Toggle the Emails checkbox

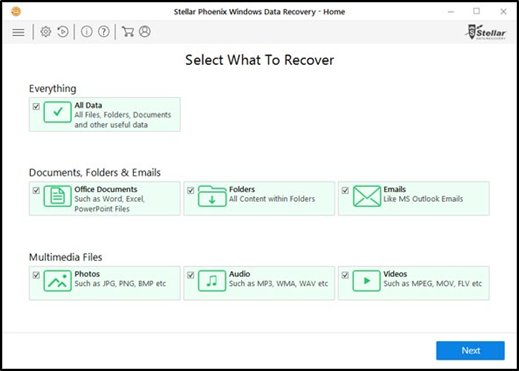pos(345,191)
